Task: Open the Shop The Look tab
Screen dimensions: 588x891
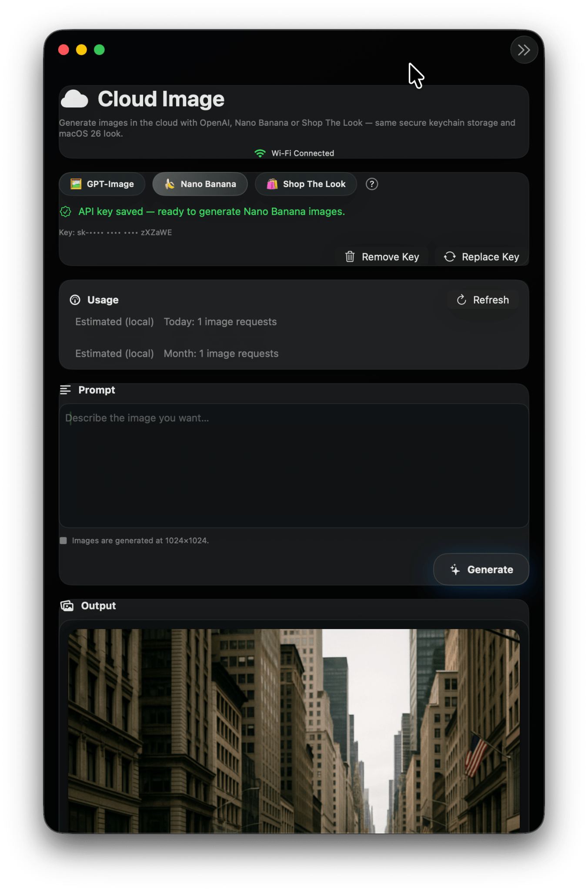Action: (x=306, y=184)
